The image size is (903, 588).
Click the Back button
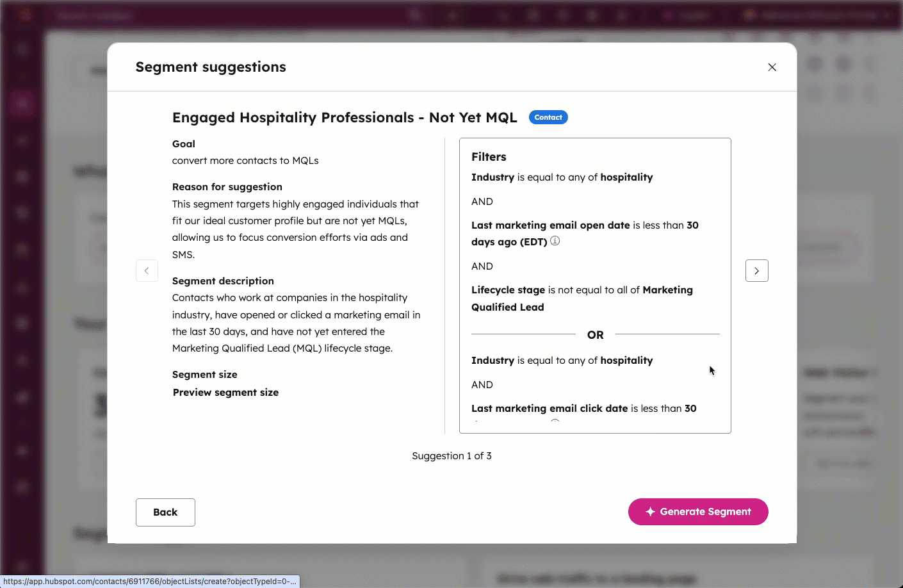[165, 512]
